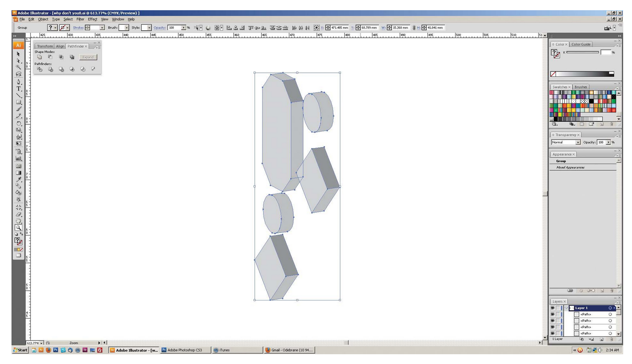
Task: Select the Blend tool
Action: 18,186
